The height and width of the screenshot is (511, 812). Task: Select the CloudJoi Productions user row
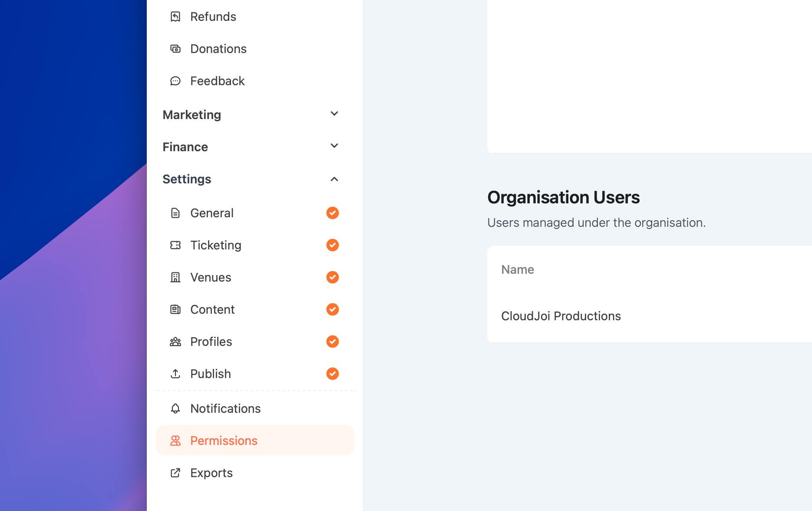561,316
